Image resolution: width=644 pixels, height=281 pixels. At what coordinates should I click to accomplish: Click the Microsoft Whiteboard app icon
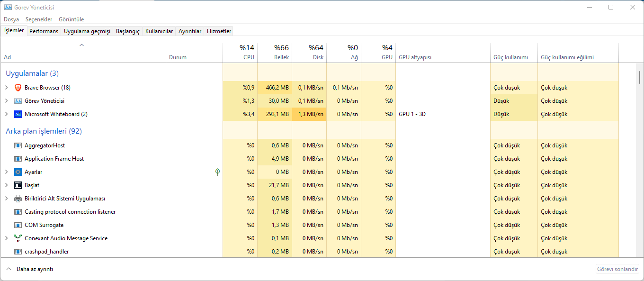pos(18,114)
